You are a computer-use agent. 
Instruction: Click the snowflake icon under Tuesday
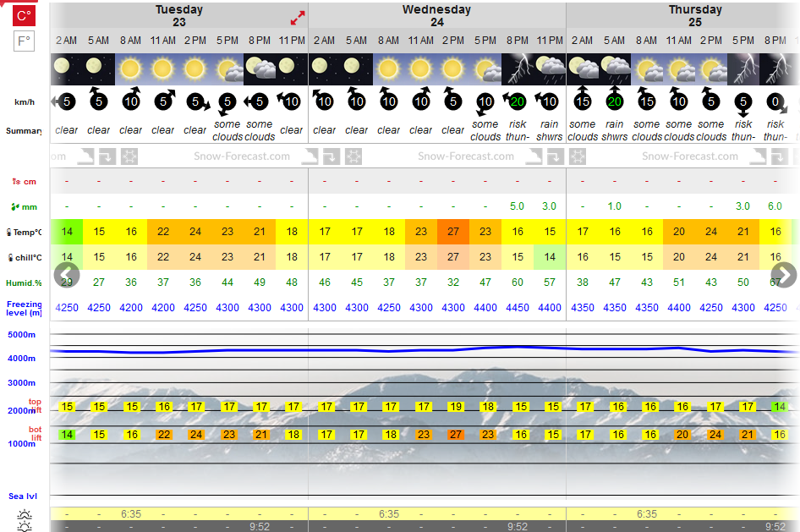coord(129,156)
